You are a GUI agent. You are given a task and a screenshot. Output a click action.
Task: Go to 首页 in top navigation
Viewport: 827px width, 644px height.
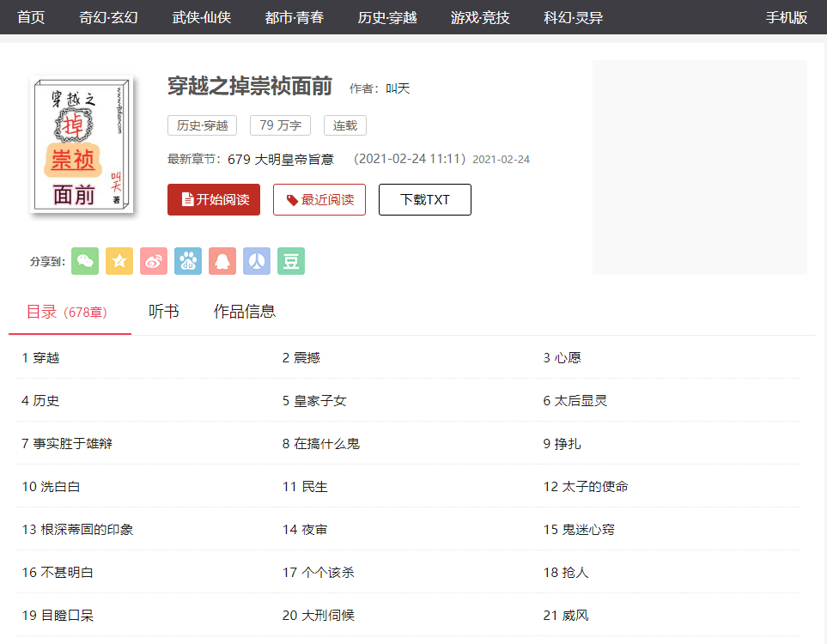[x=31, y=17]
